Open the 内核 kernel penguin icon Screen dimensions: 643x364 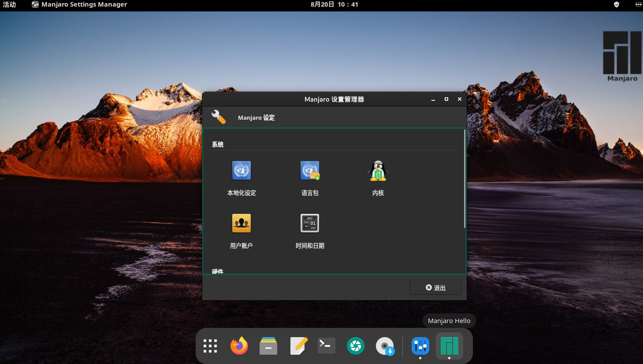378,171
